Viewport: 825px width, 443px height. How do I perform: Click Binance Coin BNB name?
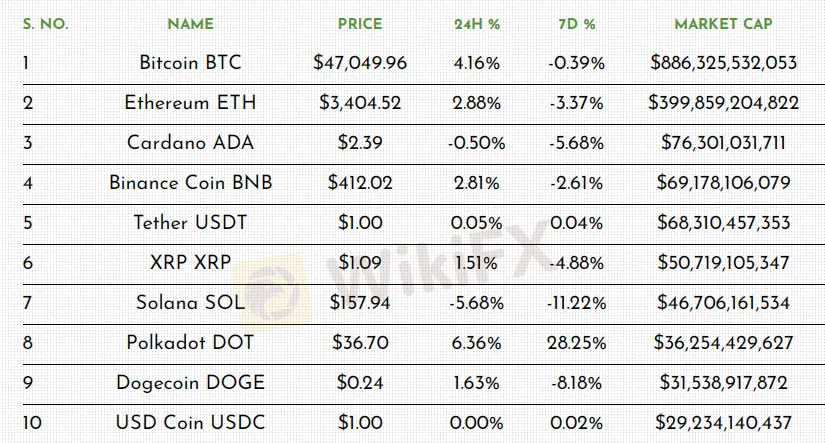click(x=190, y=183)
